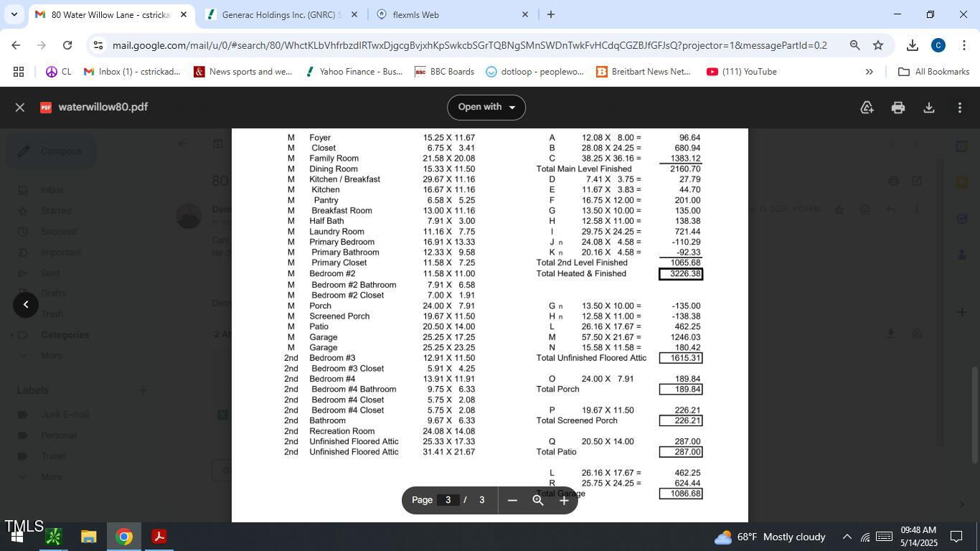
Task: Click the waterwillow80.pdf file name
Action: (103, 107)
